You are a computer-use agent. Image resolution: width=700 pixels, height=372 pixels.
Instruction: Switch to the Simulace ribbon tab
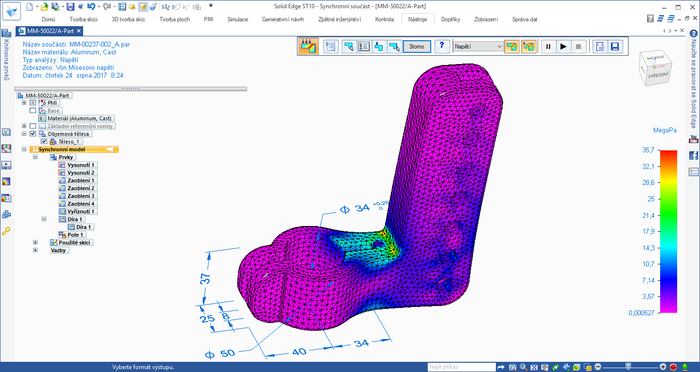pyautogui.click(x=238, y=19)
